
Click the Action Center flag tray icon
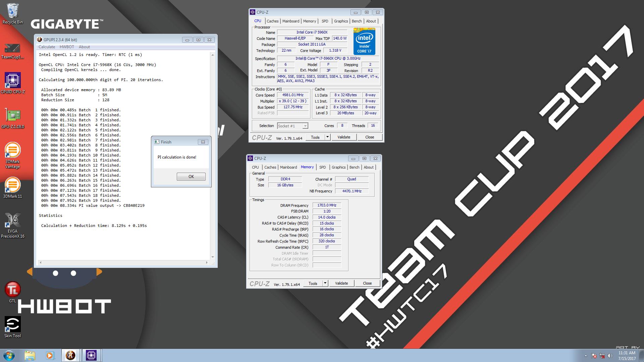[x=594, y=356]
